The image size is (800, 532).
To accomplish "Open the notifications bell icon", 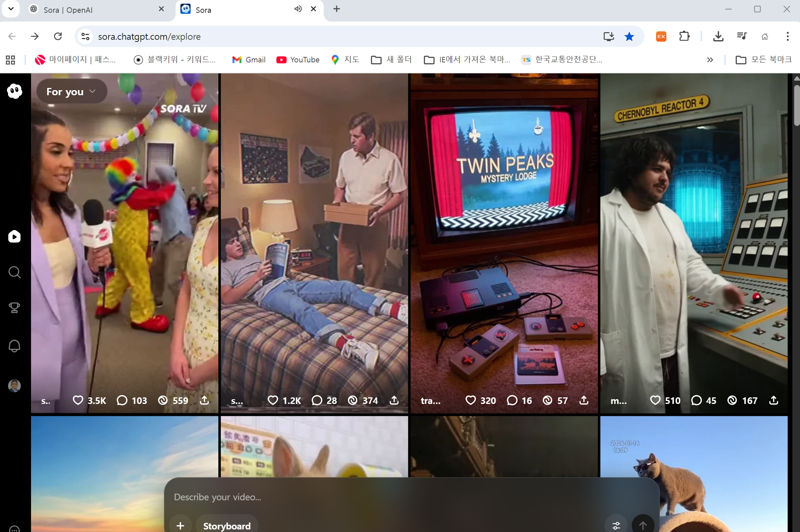I will click(x=15, y=346).
